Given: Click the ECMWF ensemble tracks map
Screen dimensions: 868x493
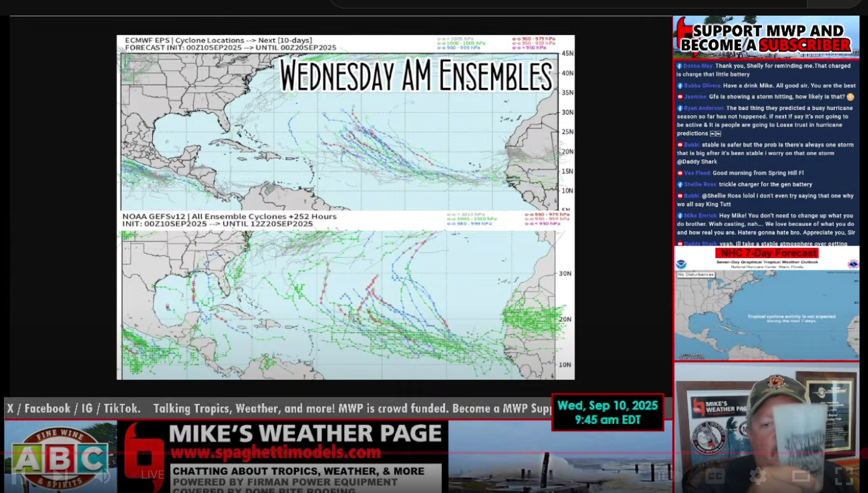Looking at the screenshot, I should coord(338,132).
